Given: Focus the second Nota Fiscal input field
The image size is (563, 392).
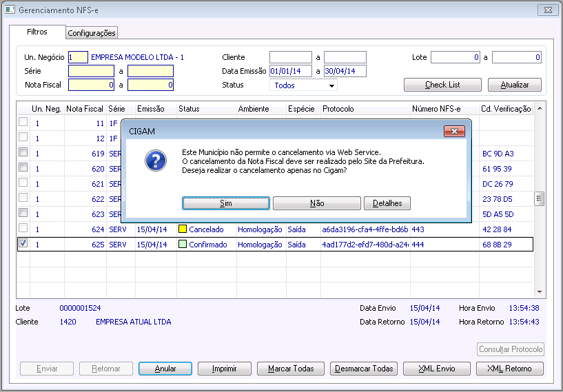Looking at the screenshot, I should click(x=150, y=85).
